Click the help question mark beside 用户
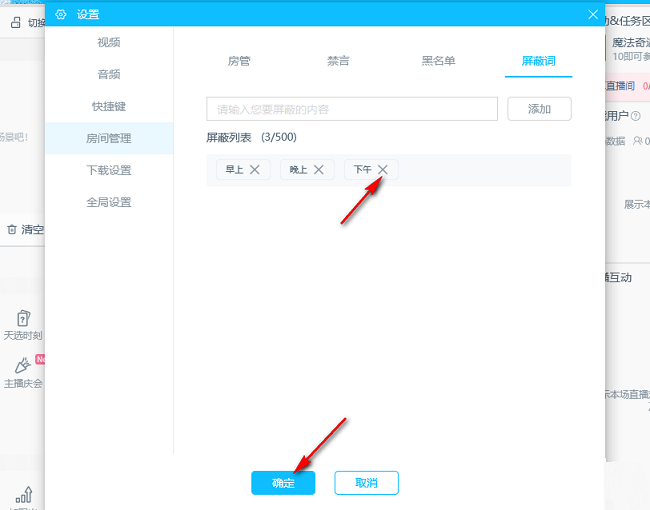Image resolution: width=650 pixels, height=510 pixels. 635,116
